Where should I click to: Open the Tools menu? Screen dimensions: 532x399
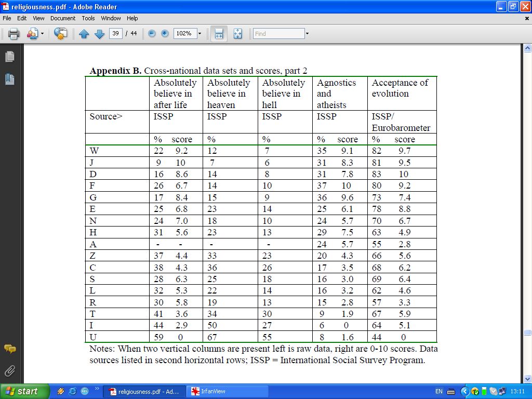[x=88, y=18]
